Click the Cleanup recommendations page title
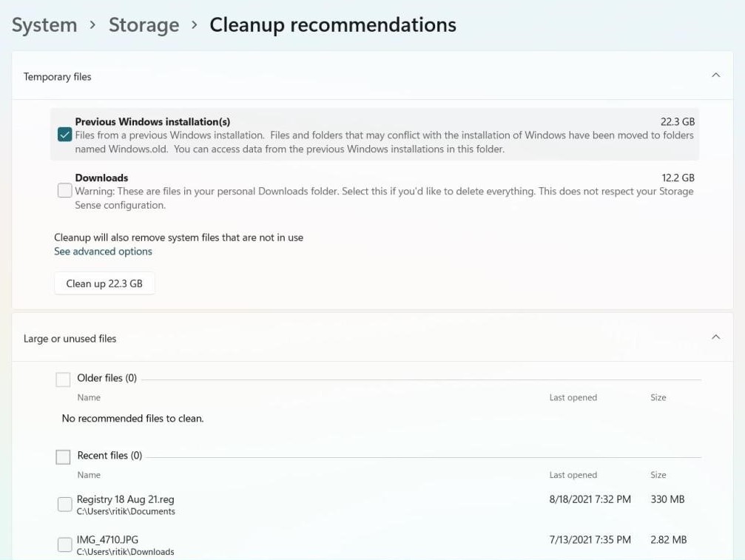Viewport: 745px width, 560px height. click(332, 24)
